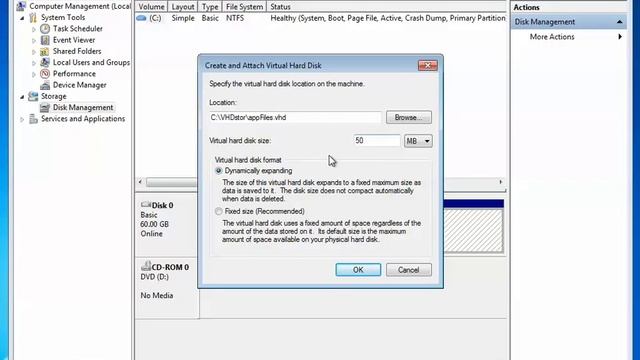Click the Layout column header
640x360 pixels.
182,7
